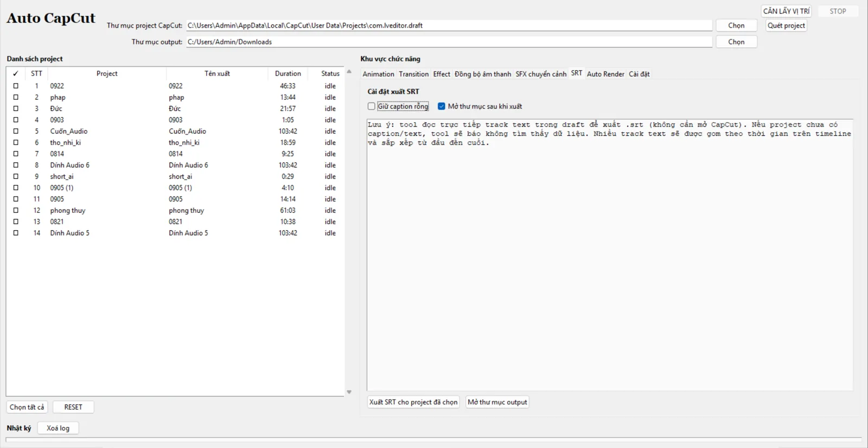The image size is (868, 448).
Task: Uncheck 'Mở thư mục sau khi xuất'
Action: point(442,106)
